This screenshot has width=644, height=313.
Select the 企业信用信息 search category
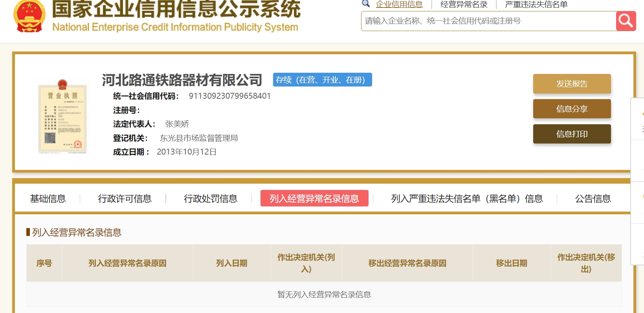tap(399, 4)
